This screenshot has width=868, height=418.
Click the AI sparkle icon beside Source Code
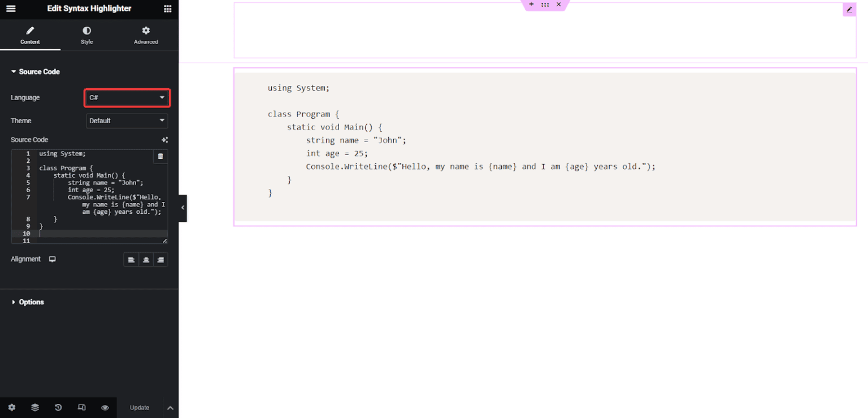pos(164,140)
